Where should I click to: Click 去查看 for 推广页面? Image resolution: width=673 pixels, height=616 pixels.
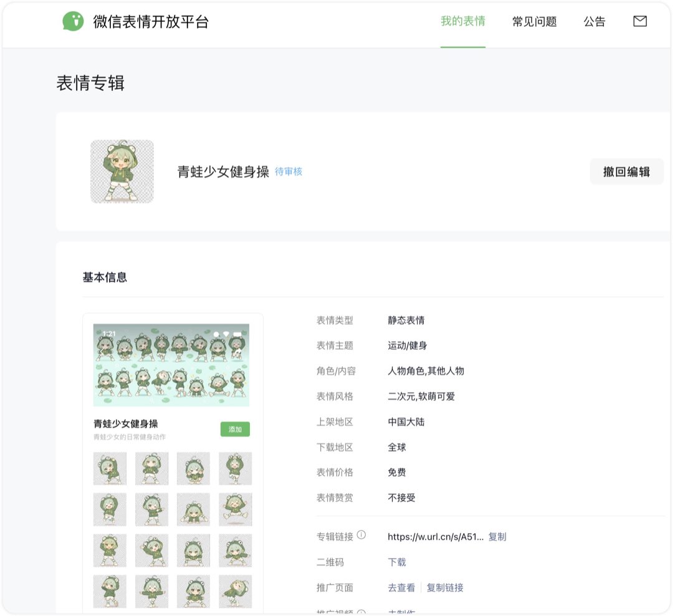pyautogui.click(x=401, y=588)
